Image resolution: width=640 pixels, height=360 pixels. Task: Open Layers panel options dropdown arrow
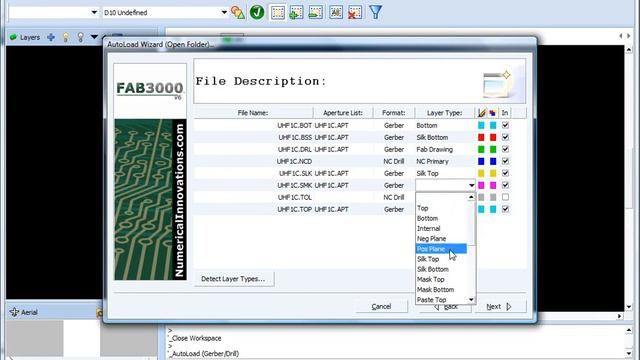click(94, 37)
